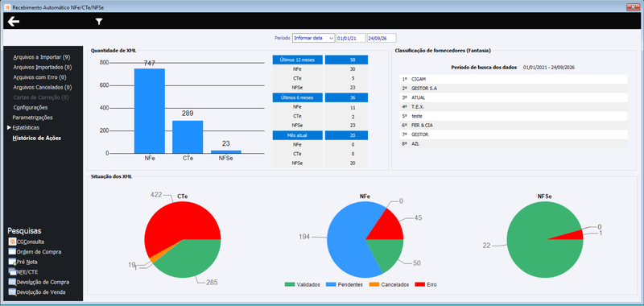The width and height of the screenshot is (644, 306).
Task: Open the filter funnel icon
Action: (99, 22)
